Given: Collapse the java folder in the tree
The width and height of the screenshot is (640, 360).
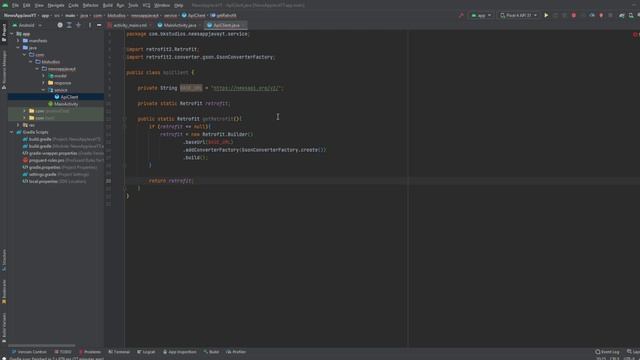Looking at the screenshot, I should click(18, 48).
